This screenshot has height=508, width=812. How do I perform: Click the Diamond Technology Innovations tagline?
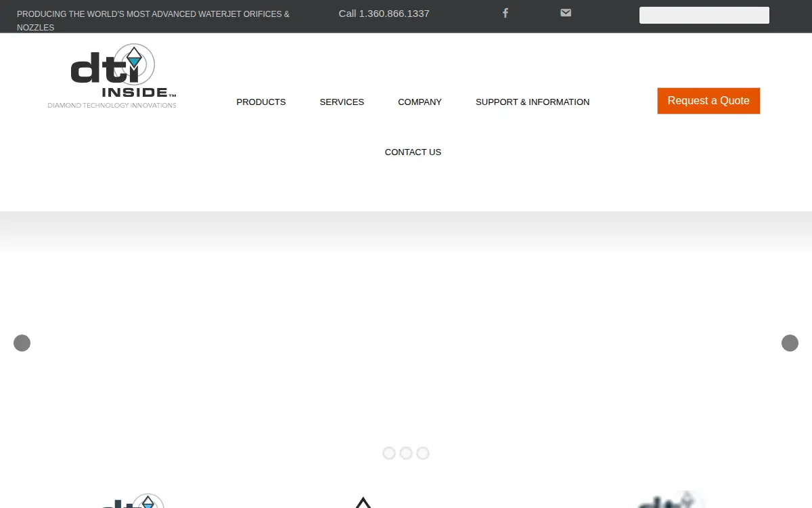click(112, 105)
